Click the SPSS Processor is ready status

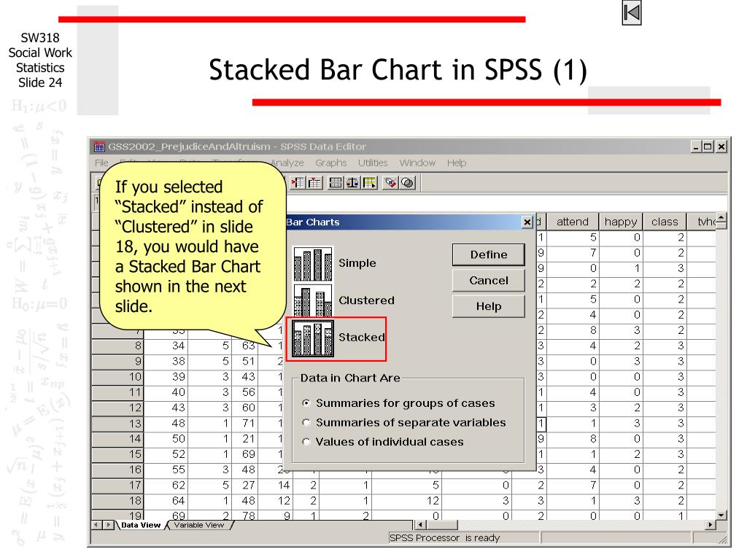point(444,538)
